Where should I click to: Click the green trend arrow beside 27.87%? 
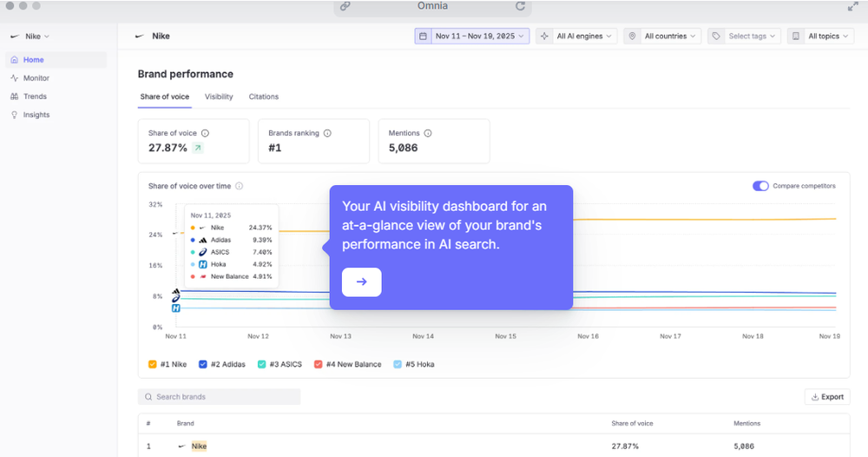tap(198, 148)
